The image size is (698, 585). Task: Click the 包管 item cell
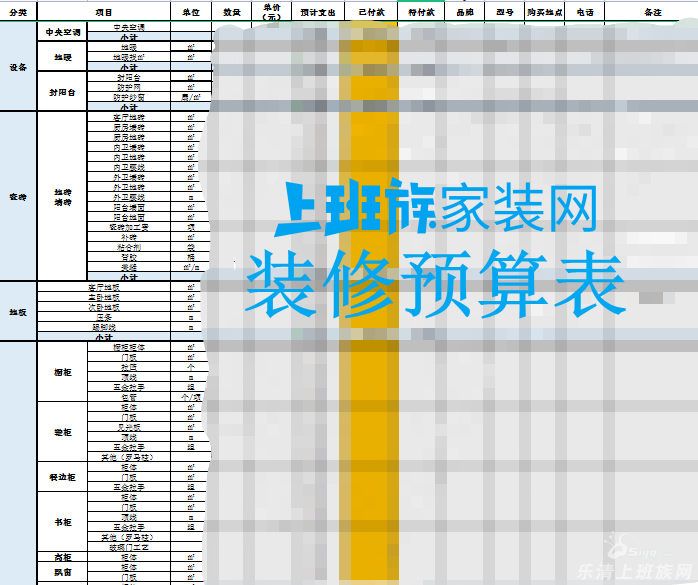pos(129,397)
